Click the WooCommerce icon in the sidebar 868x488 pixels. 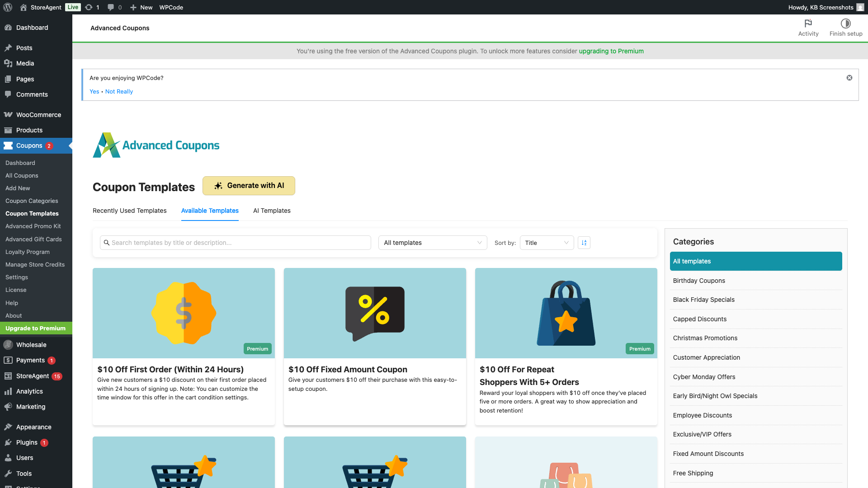pos(8,115)
